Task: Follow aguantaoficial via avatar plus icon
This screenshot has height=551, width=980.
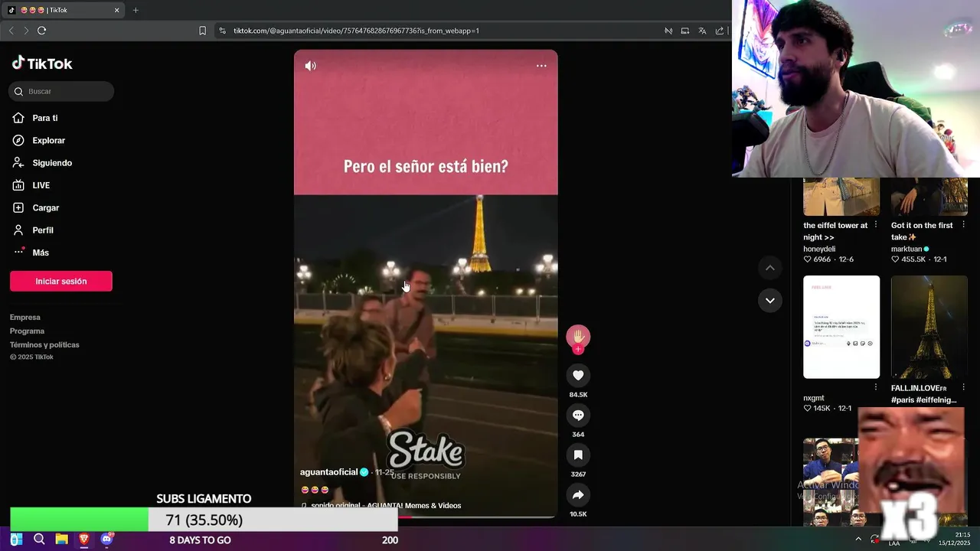Action: tap(578, 350)
